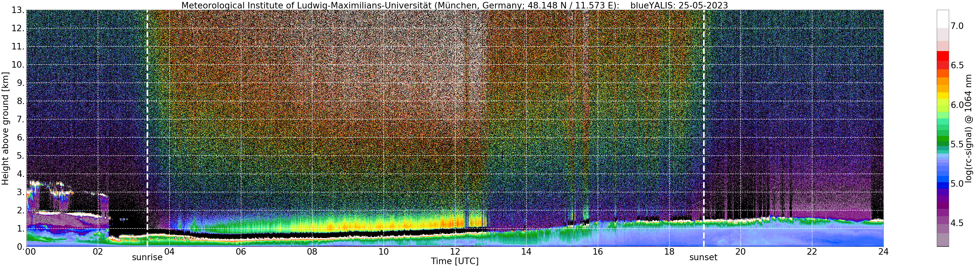Click the dashed sunset marker line
The width and height of the screenshot is (980, 268).
coord(704,128)
